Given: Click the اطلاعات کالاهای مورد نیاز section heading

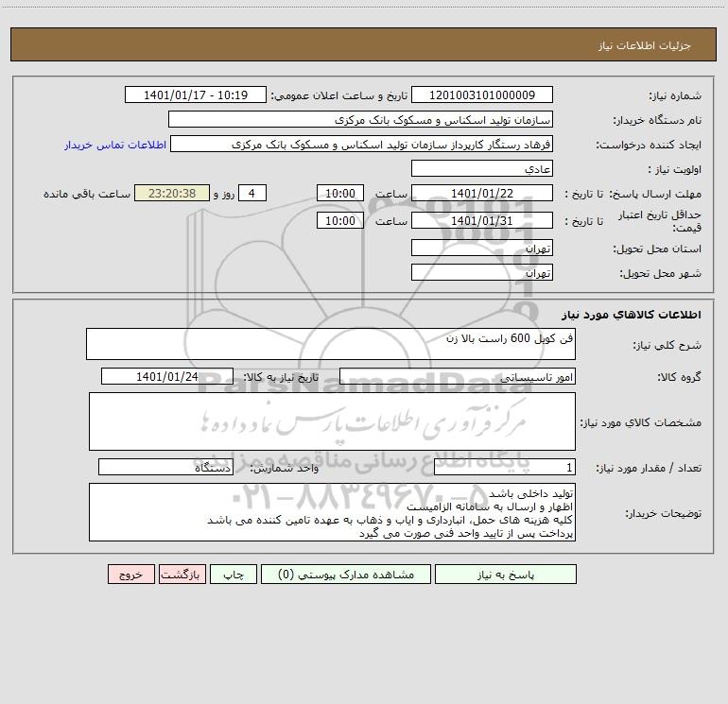Looking at the screenshot, I should click(632, 315).
